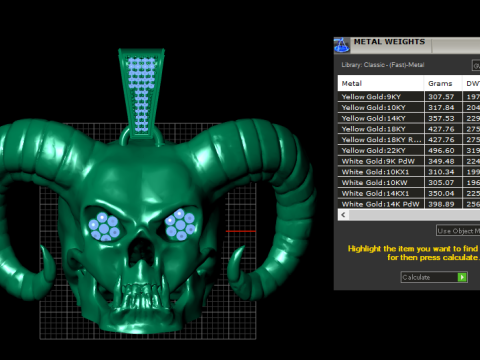
Task: Click the Library: Classic-(Fast)-Metal label
Action: point(383,65)
